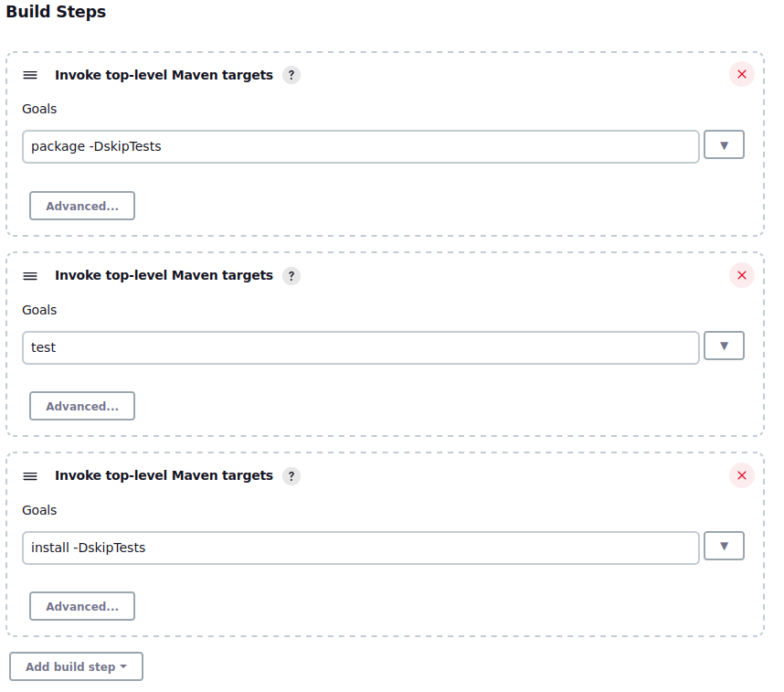Viewport: 784px width, 692px height.
Task: Focus the 'test' goals text field
Action: click(360, 346)
